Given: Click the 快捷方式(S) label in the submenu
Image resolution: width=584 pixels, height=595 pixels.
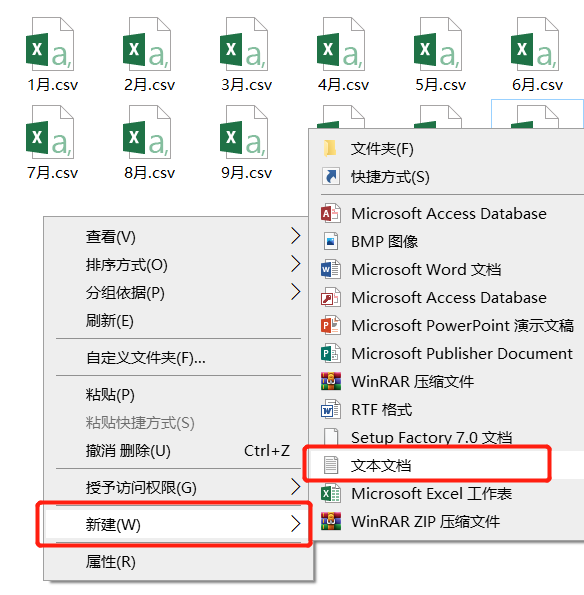Looking at the screenshot, I should (390, 176).
